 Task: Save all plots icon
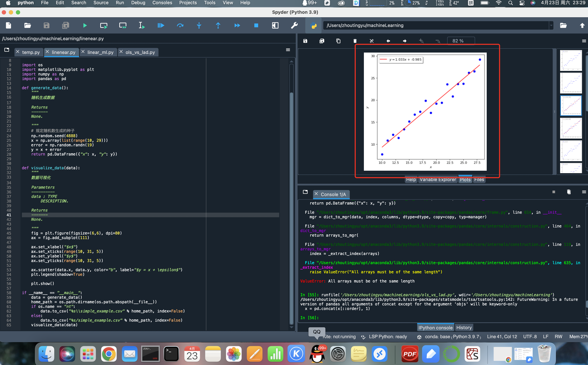[x=322, y=41]
